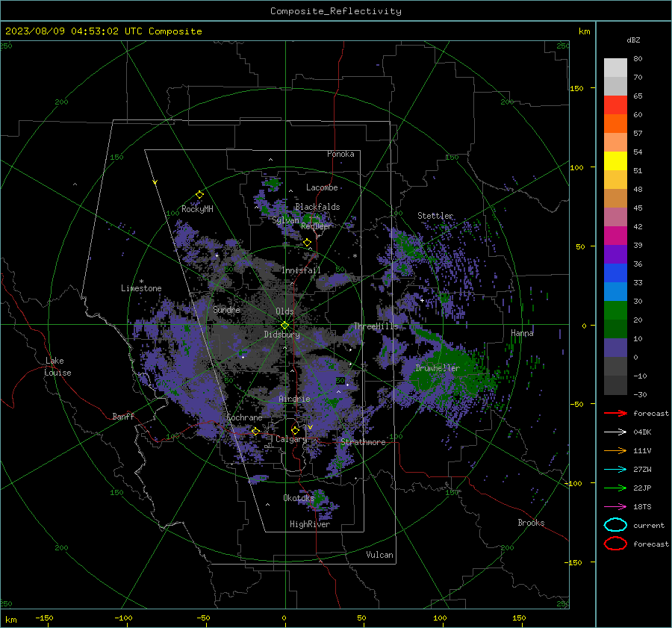Click the Sylvan label on the map
Screen dimensions: 672x628
pyautogui.click(x=285, y=221)
